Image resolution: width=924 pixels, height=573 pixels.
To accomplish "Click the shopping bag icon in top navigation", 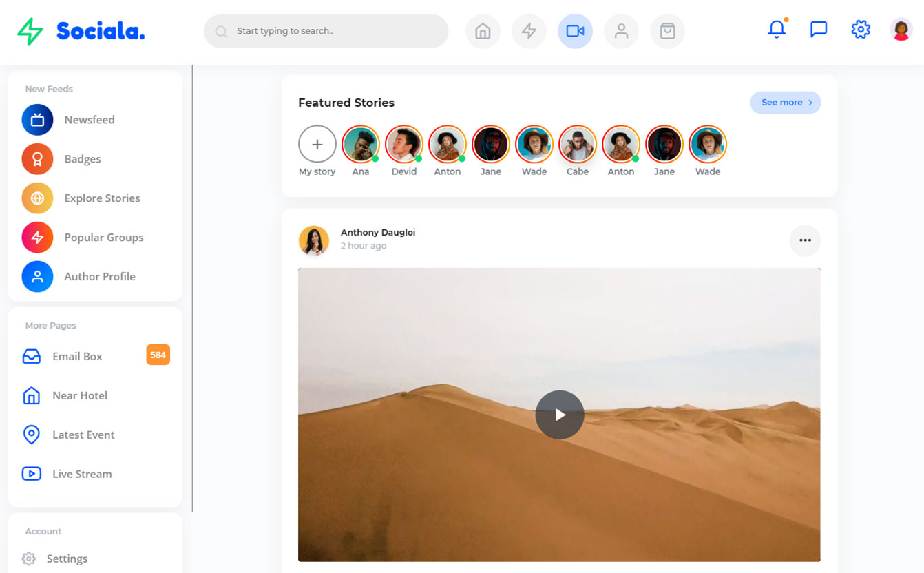I will [667, 31].
